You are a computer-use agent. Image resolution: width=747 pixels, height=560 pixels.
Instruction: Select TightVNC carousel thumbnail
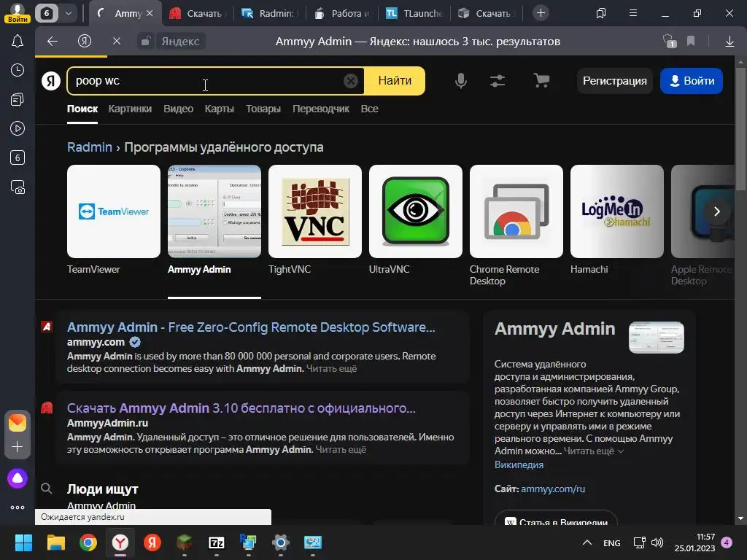[315, 211]
